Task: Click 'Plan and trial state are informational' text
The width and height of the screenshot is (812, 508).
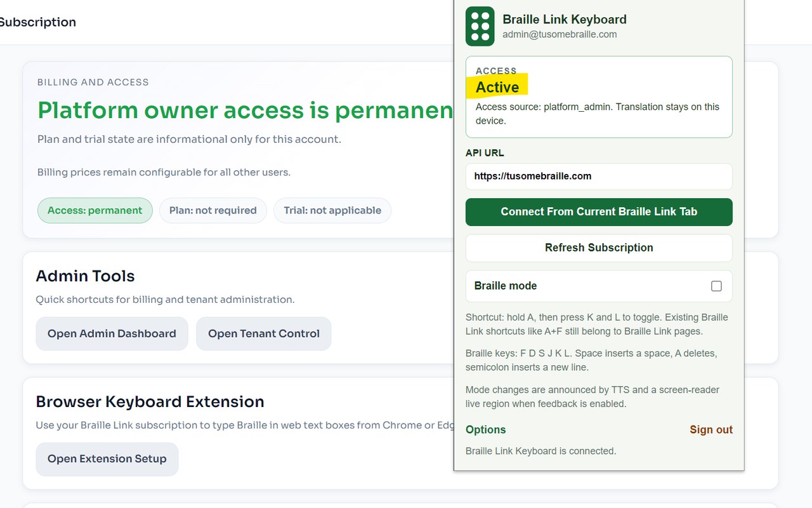Action: [189, 139]
